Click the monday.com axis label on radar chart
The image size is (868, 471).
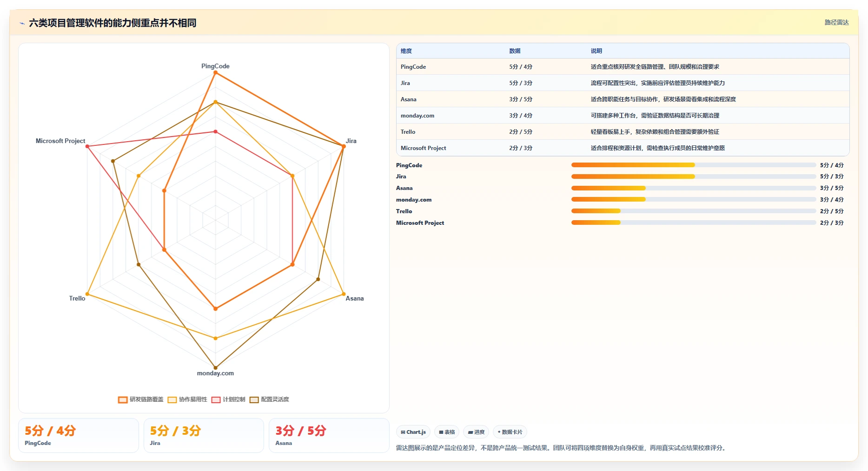215,373
